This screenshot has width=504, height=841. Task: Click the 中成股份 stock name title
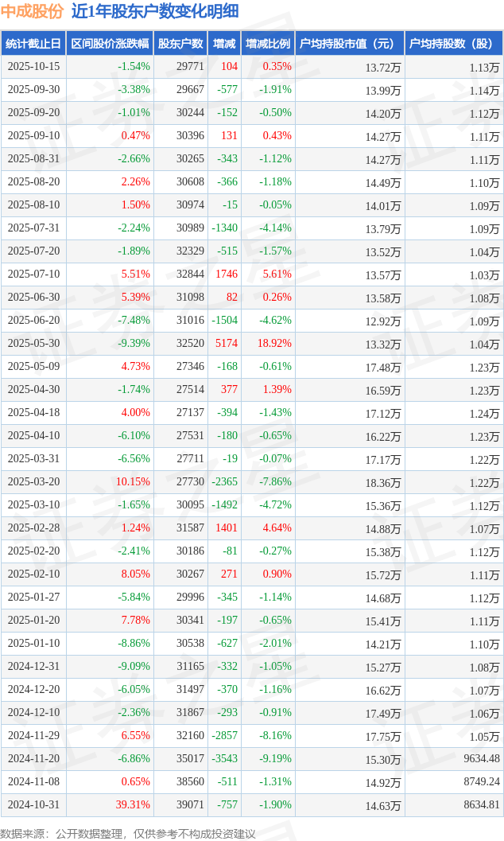[x=33, y=11]
